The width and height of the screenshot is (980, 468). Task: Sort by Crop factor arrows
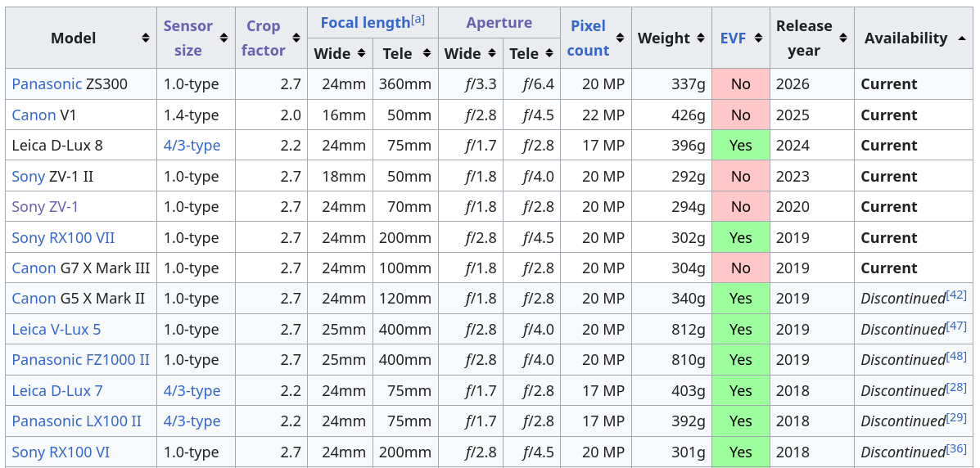coord(296,38)
